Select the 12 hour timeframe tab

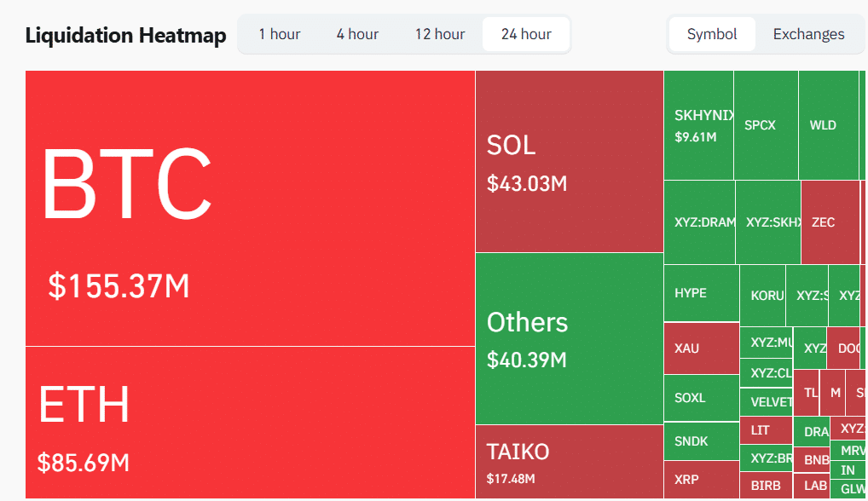(x=440, y=34)
